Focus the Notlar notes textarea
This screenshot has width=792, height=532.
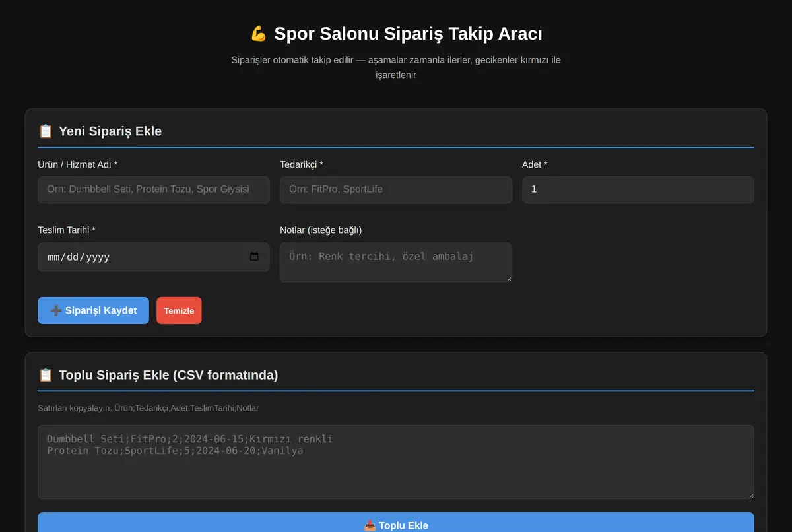click(396, 262)
